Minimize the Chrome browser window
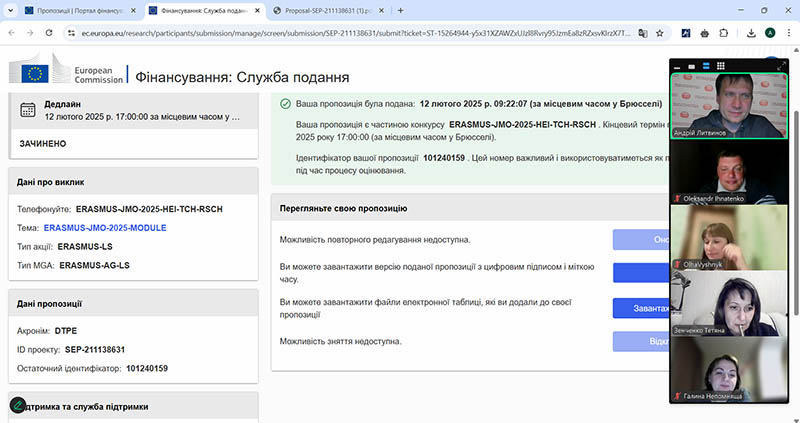This screenshot has height=423, width=800. click(740, 10)
